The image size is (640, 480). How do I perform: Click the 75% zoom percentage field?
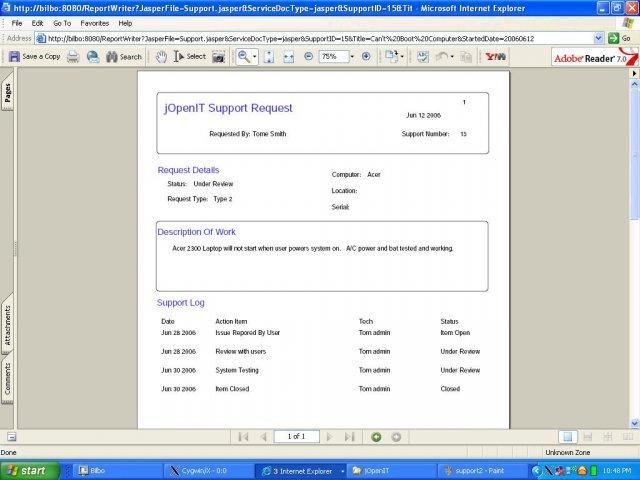pos(333,56)
